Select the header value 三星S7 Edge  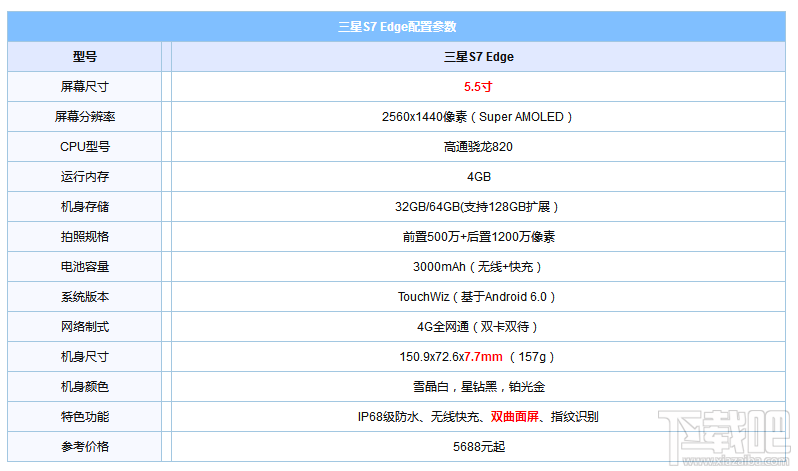pos(478,57)
